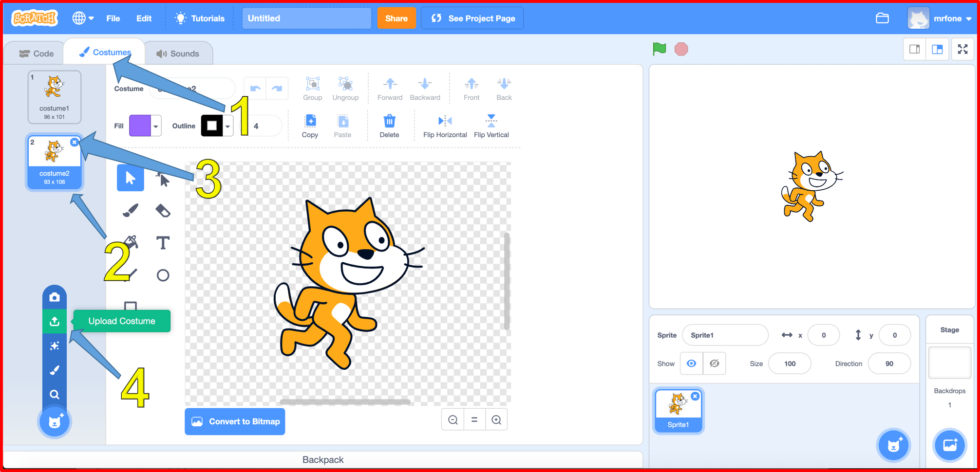Take a costume with the camera
980x472 pixels.
55,297
